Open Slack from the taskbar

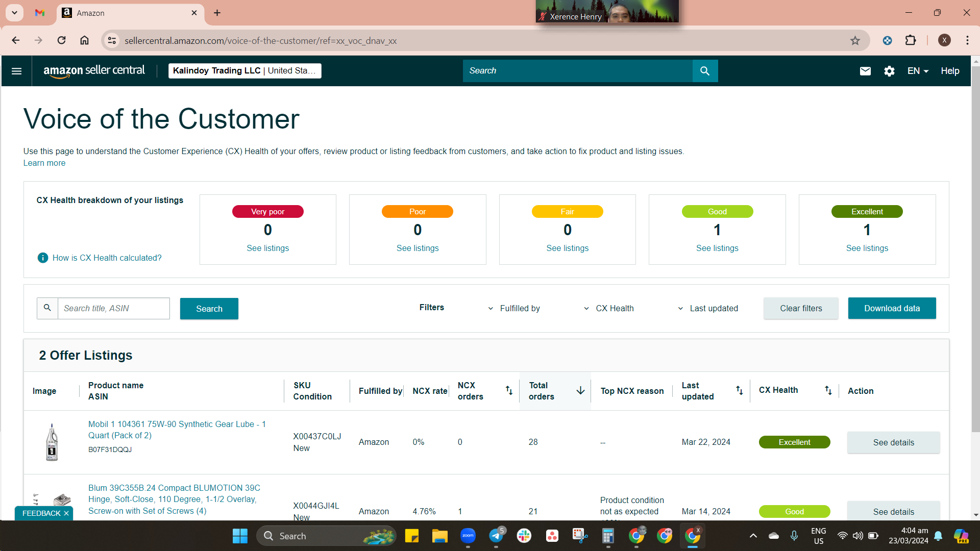524,536
